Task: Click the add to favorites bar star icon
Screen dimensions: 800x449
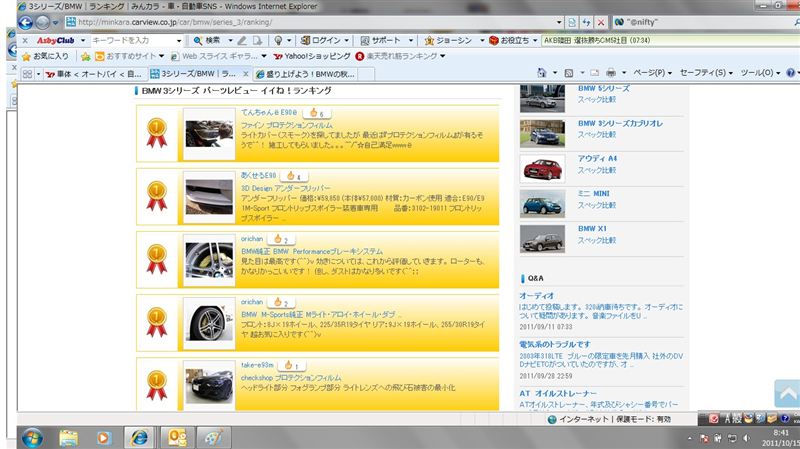Action: tap(85, 56)
